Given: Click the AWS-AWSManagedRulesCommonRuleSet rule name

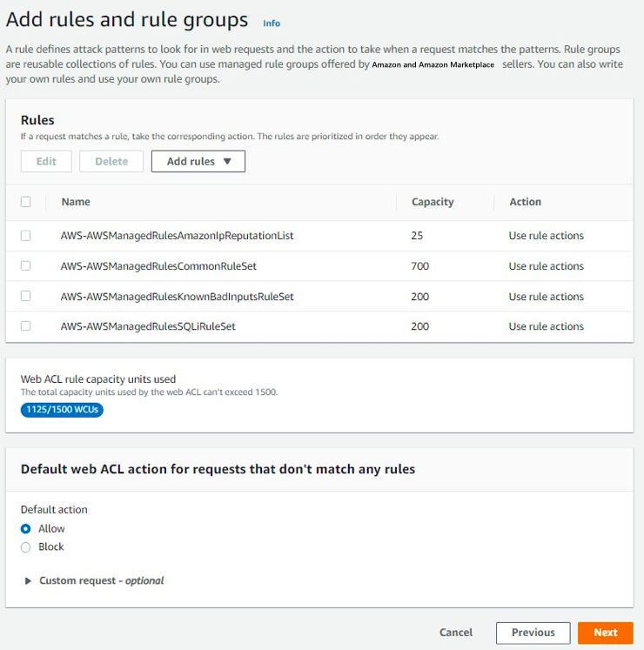Looking at the screenshot, I should click(158, 266).
